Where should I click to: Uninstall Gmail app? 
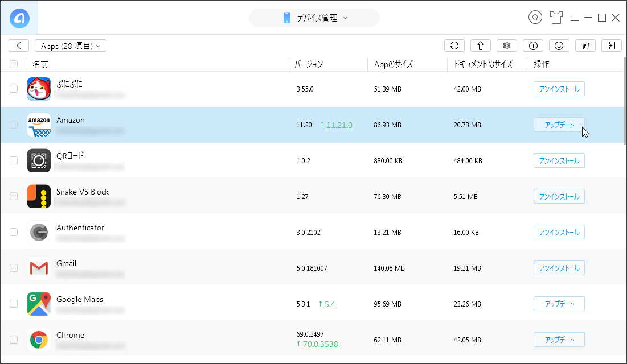[559, 268]
